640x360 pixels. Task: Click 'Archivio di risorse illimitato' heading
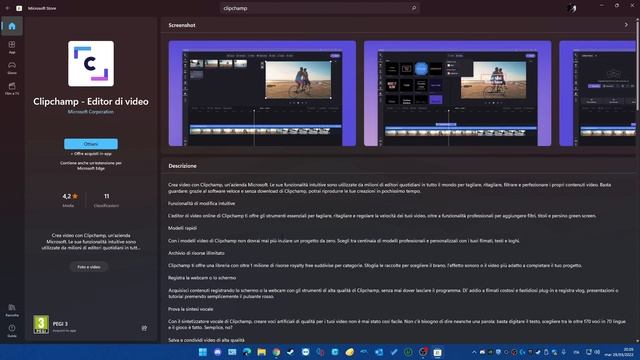196,253
